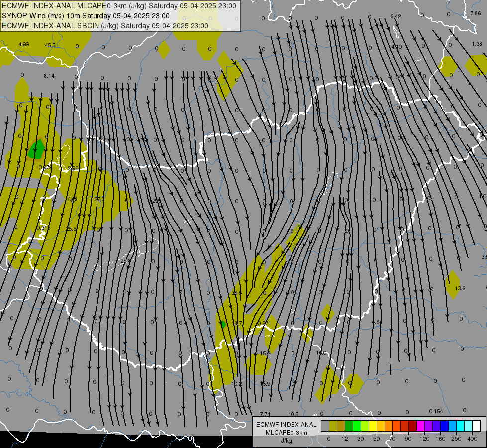The image size is (487, 448).
Task: Click the map value 6.42
Action: click(396, 16)
